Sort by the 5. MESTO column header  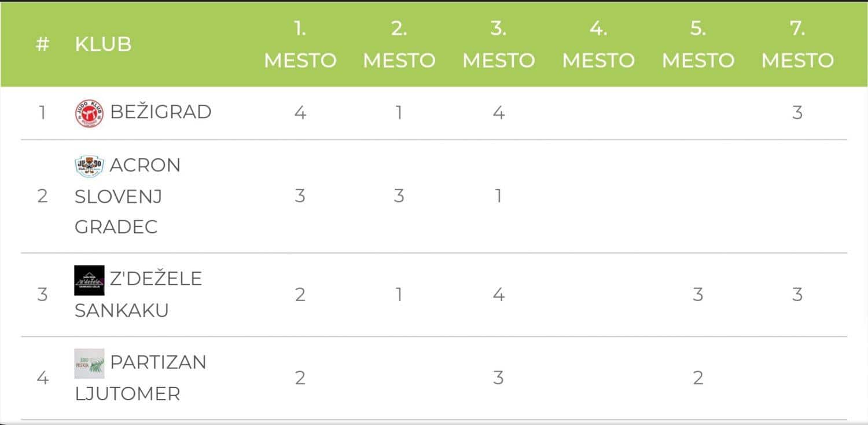click(698, 45)
